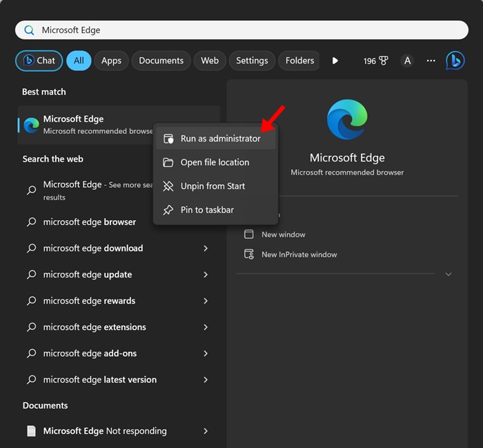
Task: Click the Bing Chat icon at top right
Action: 455,61
